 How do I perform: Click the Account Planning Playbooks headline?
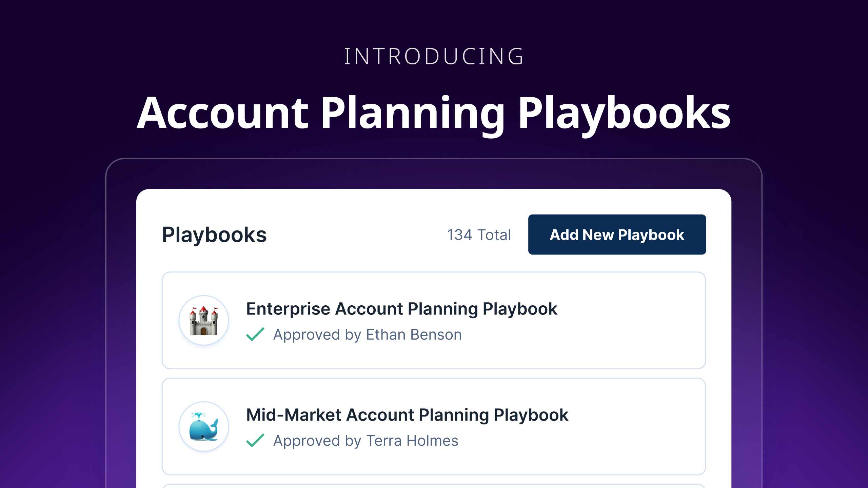click(434, 114)
